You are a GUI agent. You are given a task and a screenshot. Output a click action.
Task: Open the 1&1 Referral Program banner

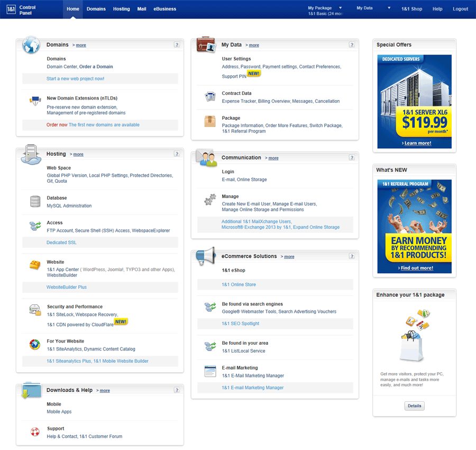pyautogui.click(x=414, y=227)
